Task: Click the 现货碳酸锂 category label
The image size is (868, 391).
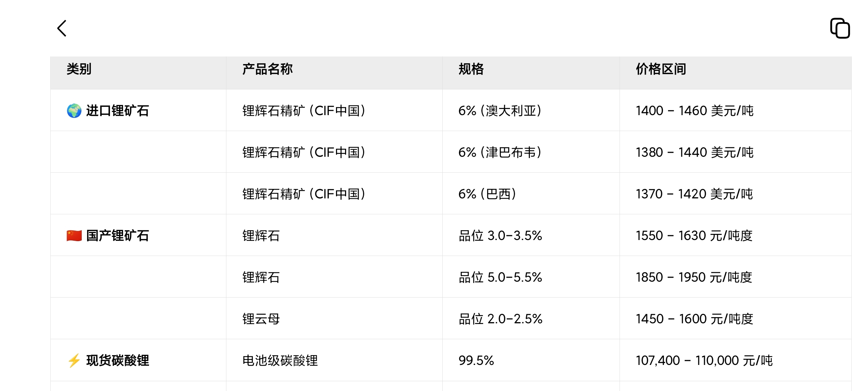Action: (118, 361)
